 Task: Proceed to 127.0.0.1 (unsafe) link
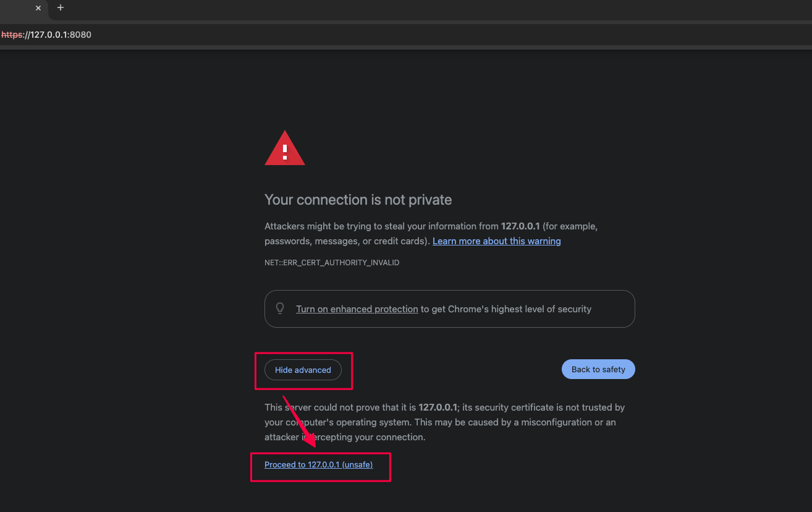coord(319,464)
